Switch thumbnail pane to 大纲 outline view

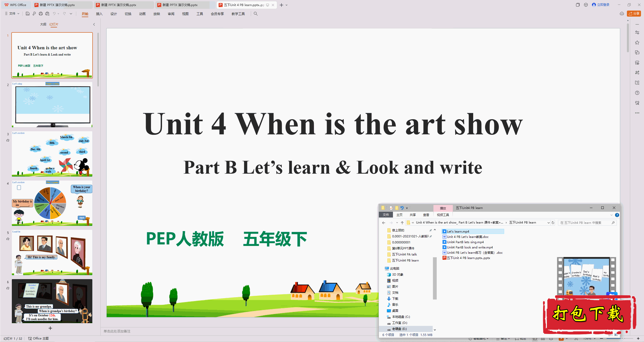point(43,24)
